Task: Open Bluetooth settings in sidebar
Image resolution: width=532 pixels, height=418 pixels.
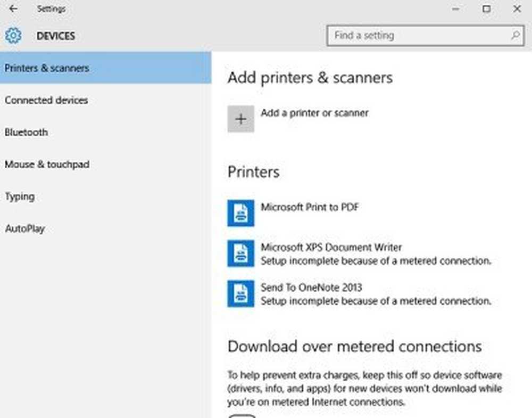Action: point(26,132)
